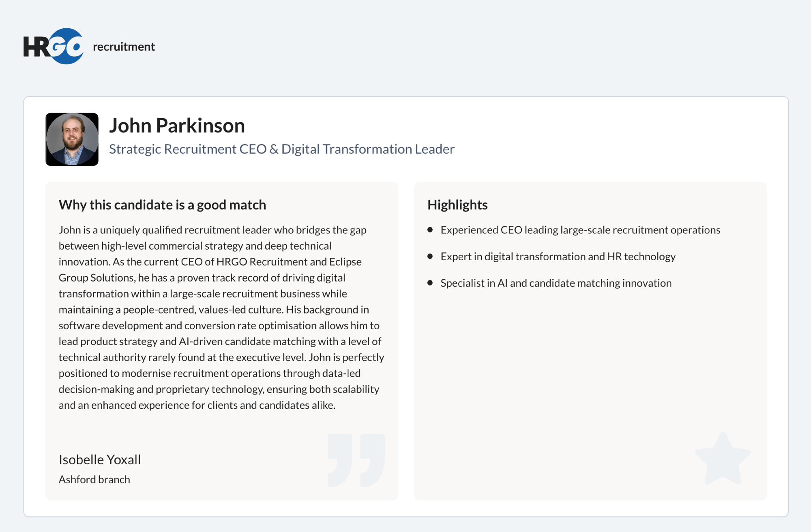Click the Highlights heading
811x532 pixels.
click(x=457, y=205)
